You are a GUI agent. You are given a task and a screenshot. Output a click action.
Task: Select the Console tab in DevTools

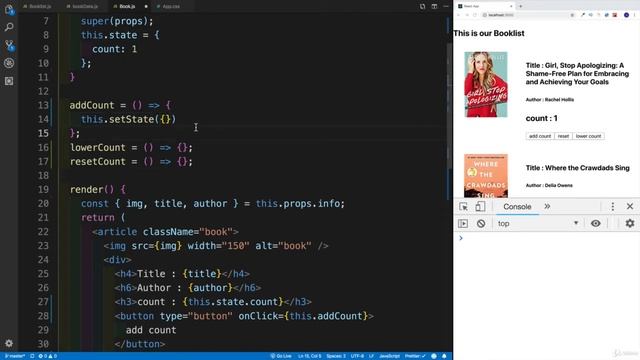point(517,207)
